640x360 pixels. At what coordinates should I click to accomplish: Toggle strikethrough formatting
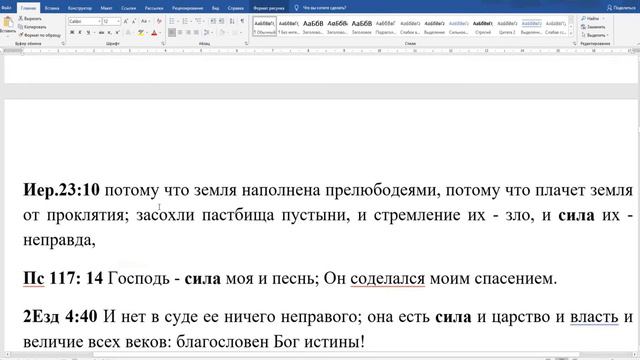click(101, 32)
